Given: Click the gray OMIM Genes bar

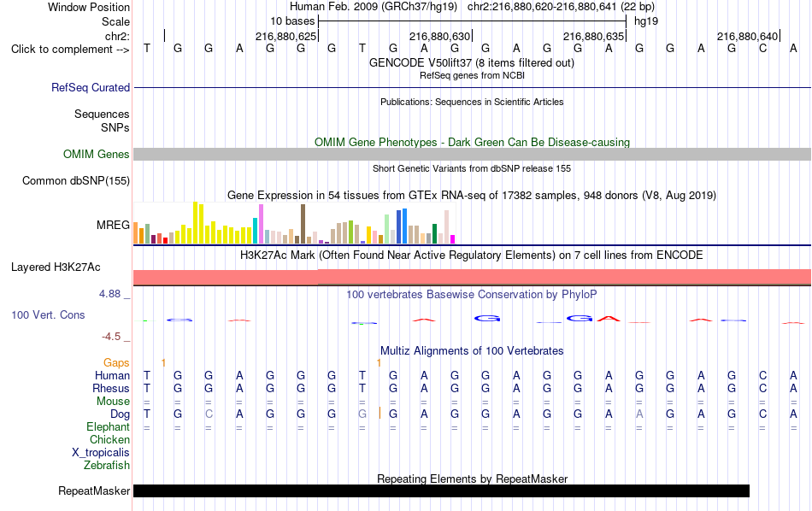Looking at the screenshot, I should (473, 155).
